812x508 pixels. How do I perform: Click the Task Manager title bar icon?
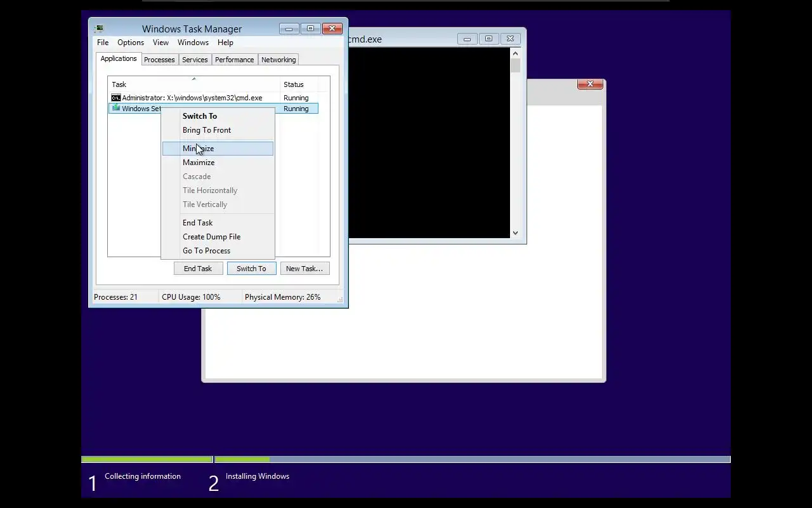99,29
